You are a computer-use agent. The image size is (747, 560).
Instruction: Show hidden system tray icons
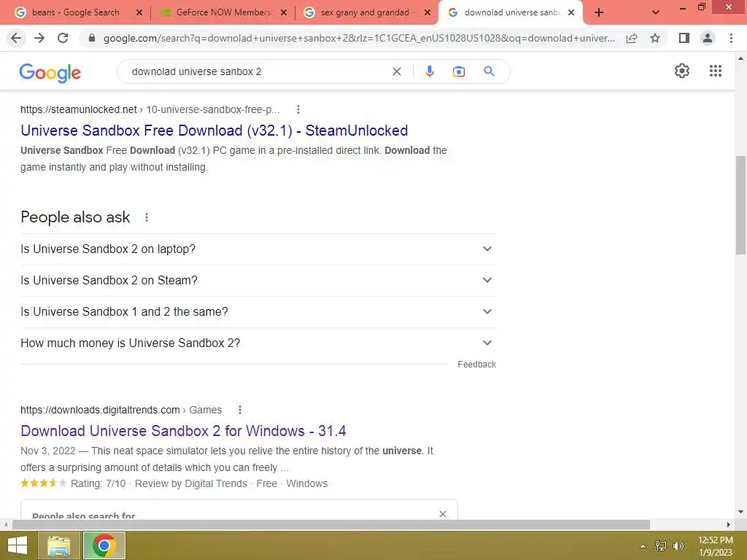(x=643, y=546)
